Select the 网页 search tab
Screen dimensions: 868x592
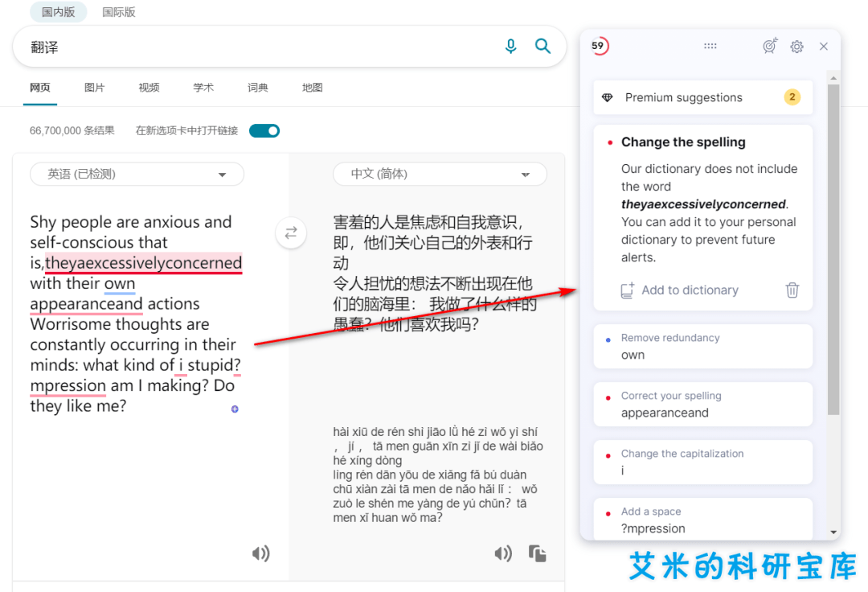pos(40,88)
